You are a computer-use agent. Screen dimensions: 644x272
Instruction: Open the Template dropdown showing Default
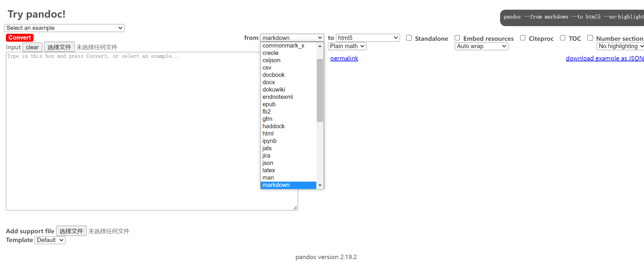(50, 240)
